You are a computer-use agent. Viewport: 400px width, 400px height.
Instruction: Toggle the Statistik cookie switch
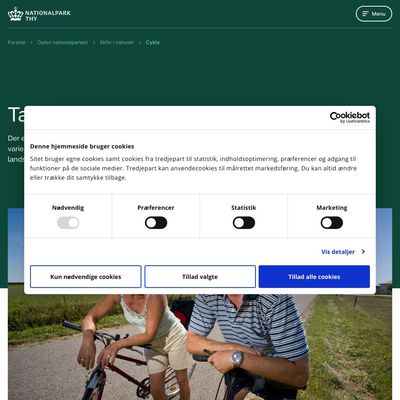tap(244, 223)
